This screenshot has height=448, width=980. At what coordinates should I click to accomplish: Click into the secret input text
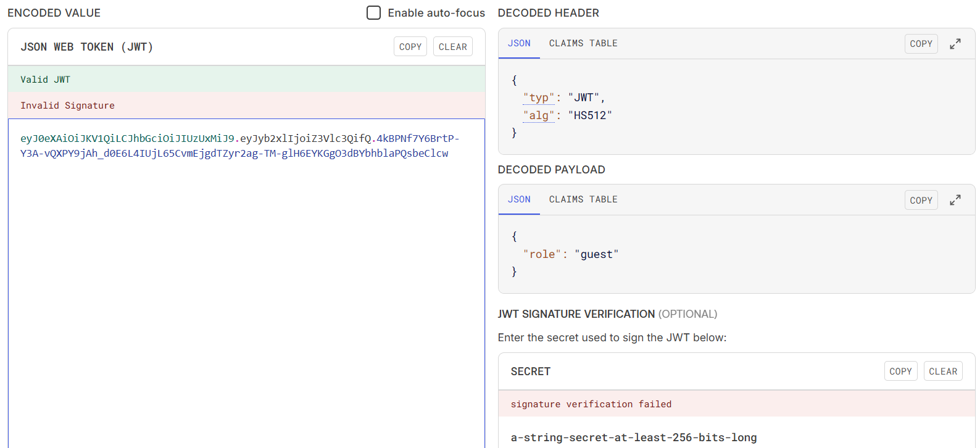(633, 438)
